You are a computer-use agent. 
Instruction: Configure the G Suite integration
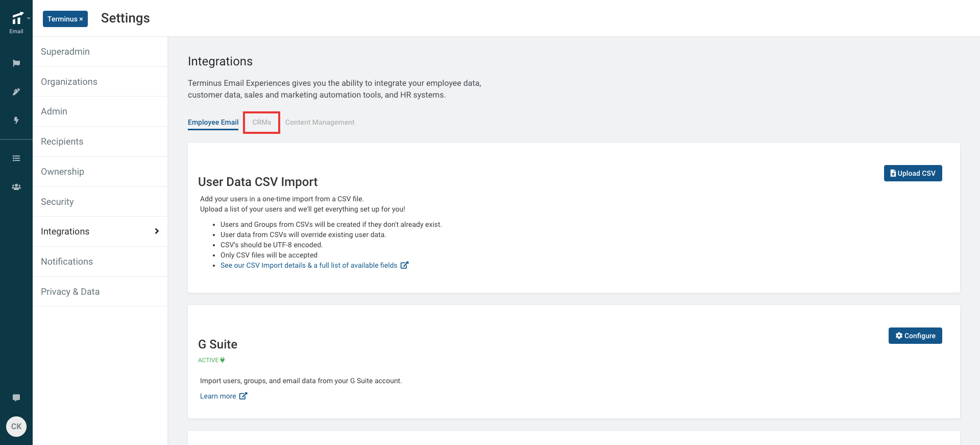click(915, 336)
